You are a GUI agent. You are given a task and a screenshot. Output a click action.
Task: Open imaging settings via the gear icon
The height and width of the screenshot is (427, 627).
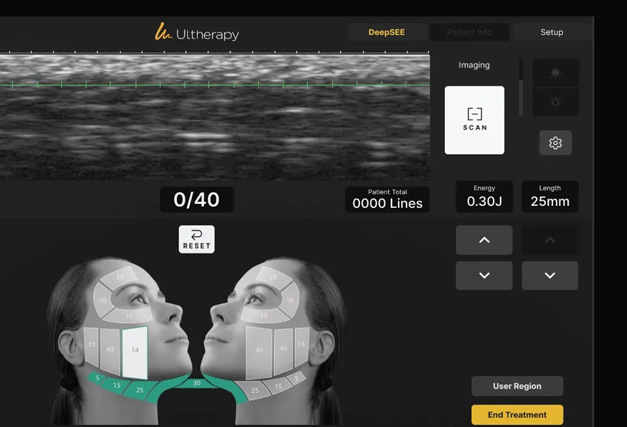[555, 143]
